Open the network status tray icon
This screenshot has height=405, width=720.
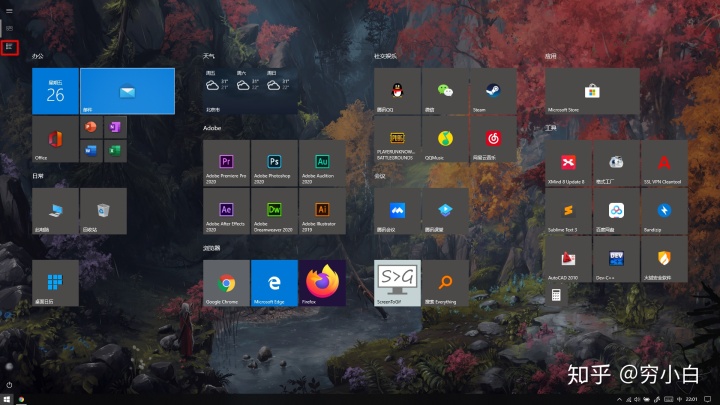pos(629,399)
